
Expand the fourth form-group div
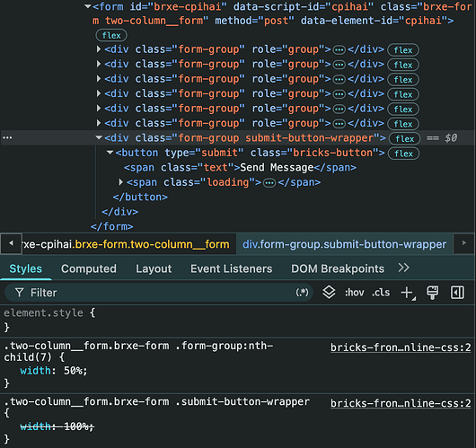[x=99, y=93]
